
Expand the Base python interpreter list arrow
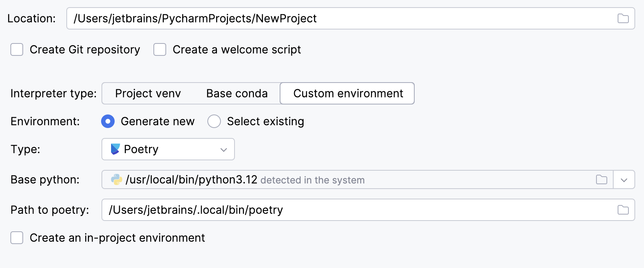(x=624, y=179)
